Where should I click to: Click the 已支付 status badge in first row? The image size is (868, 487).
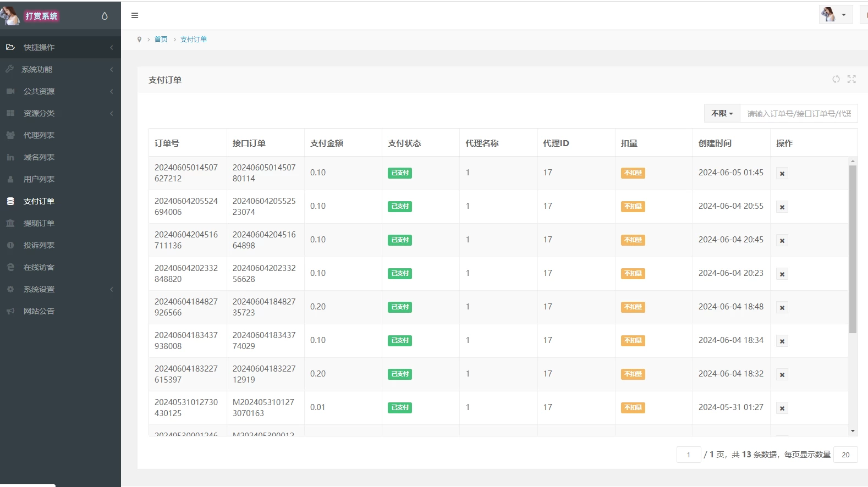[x=400, y=173]
